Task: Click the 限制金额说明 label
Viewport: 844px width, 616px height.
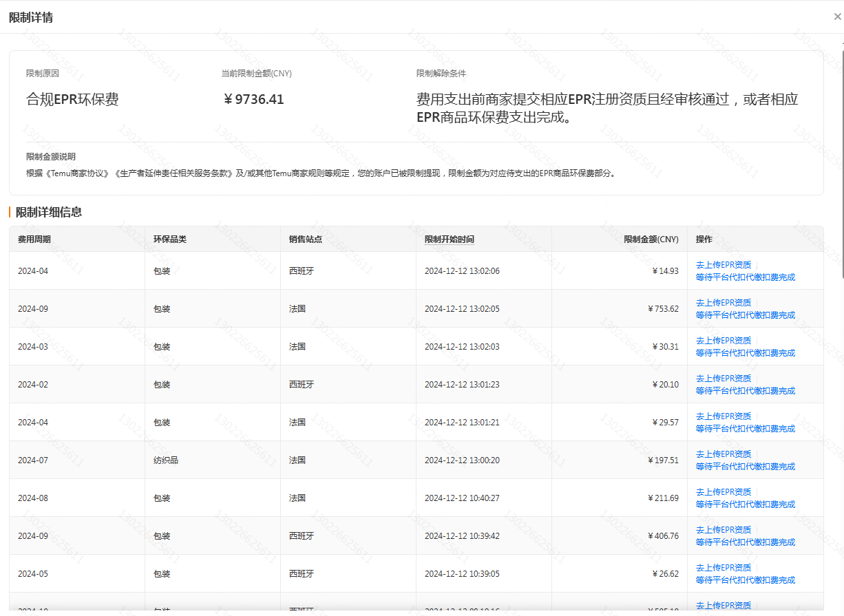Action: pyautogui.click(x=51, y=157)
